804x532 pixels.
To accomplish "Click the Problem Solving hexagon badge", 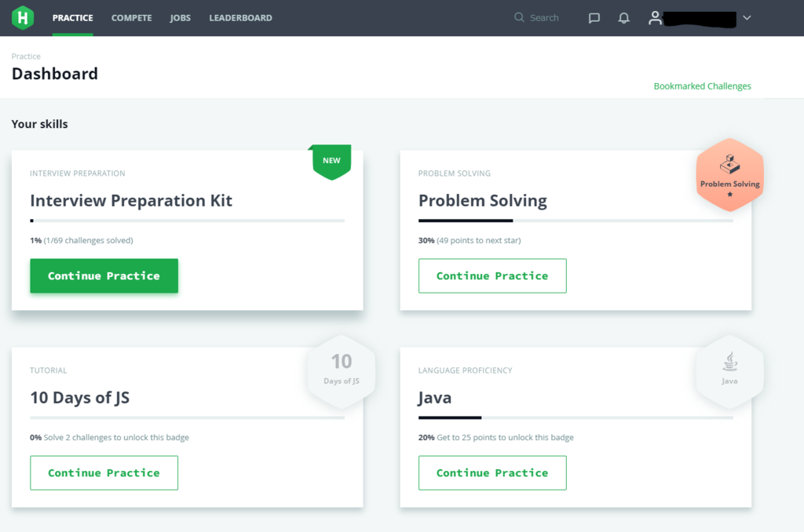I will coord(729,175).
